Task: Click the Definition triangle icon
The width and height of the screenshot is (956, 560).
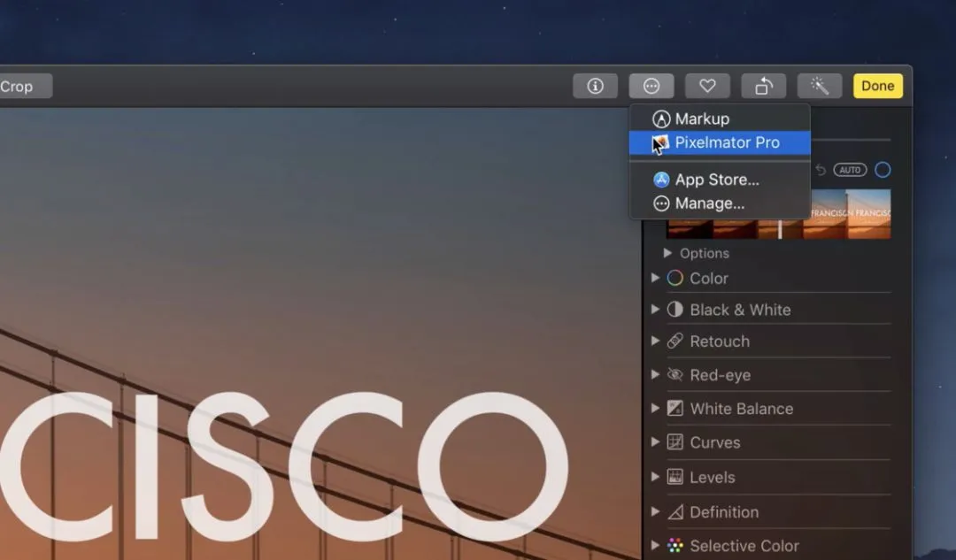Action: (x=675, y=512)
